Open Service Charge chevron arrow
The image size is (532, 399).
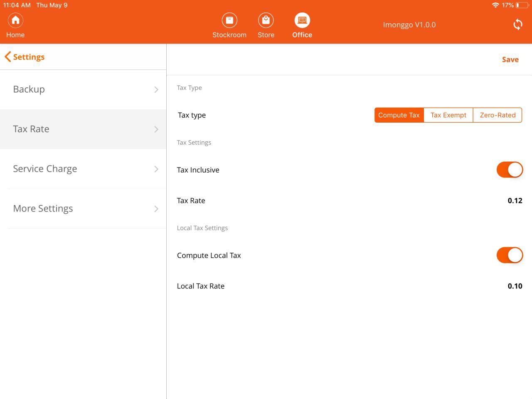[x=156, y=169]
